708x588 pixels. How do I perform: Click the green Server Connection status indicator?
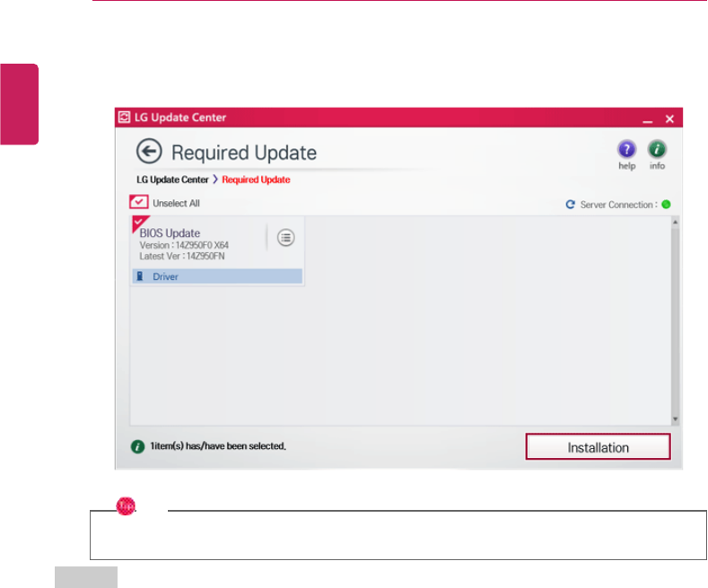point(666,205)
